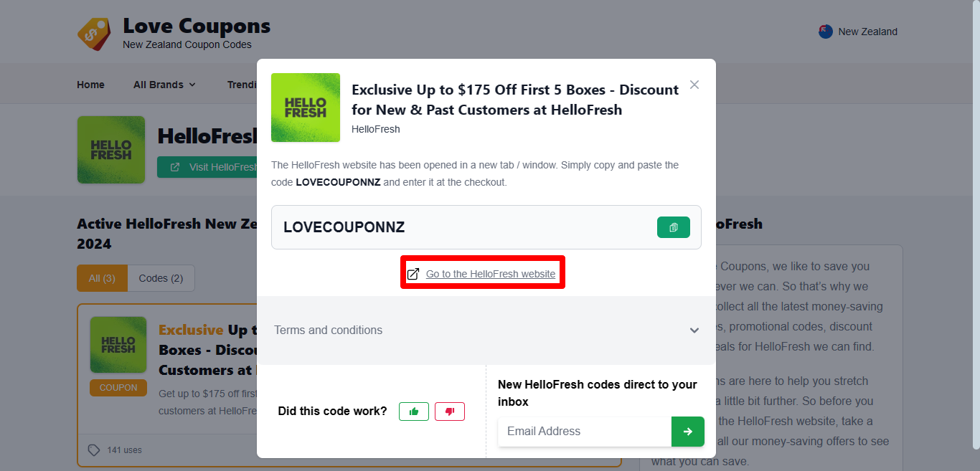Click the tag icon next to 141 uses

[x=94, y=449]
